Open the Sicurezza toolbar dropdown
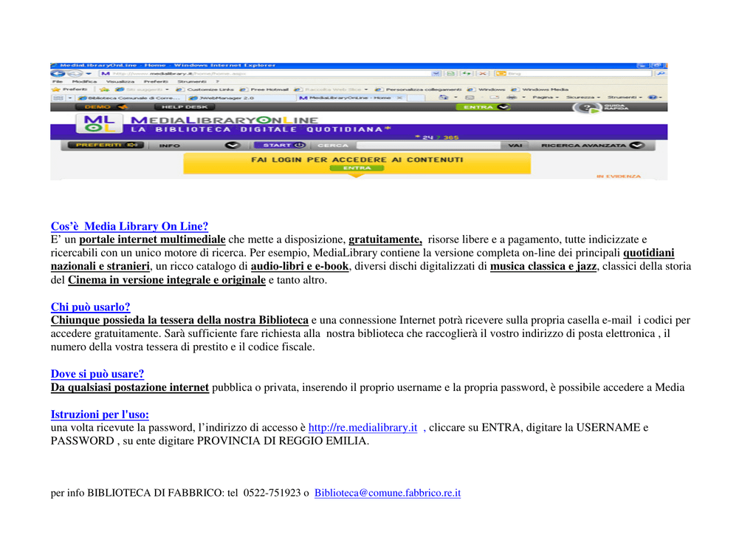 coord(583,98)
